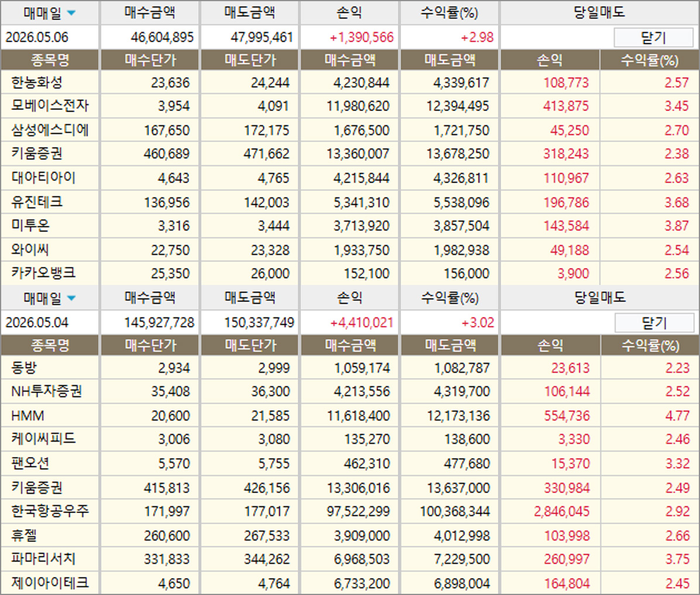700x595 pixels.
Task: Sort by 매매일 arrow above 2026.05.06
Action: (x=71, y=13)
